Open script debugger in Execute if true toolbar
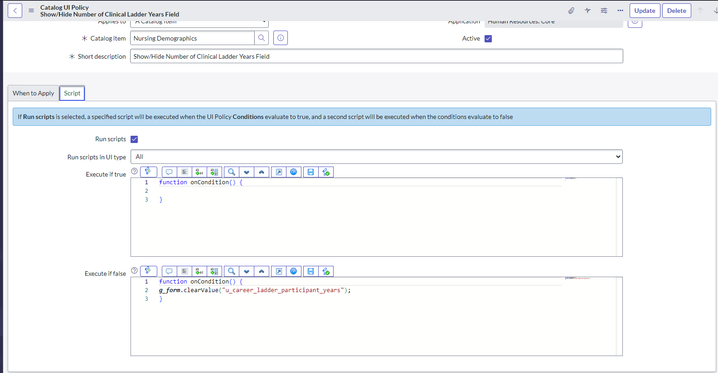The height and width of the screenshot is (373, 718). pos(326,172)
